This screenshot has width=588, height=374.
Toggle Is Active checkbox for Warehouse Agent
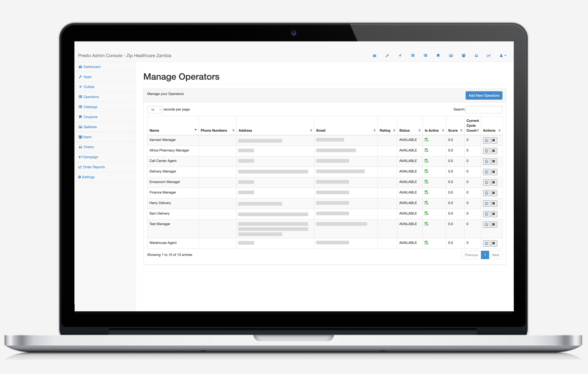pyautogui.click(x=426, y=243)
